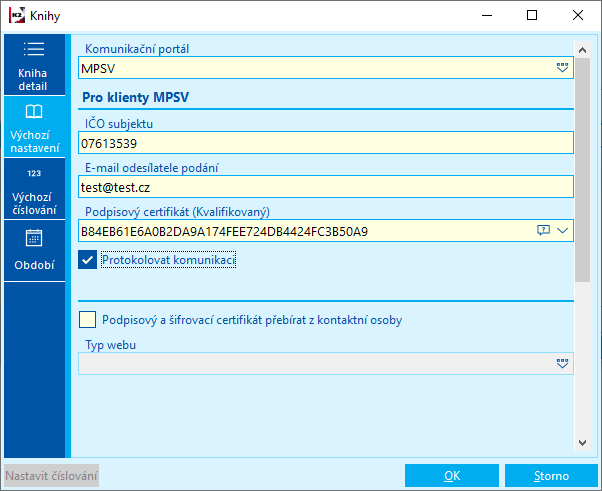The image size is (602, 491).
Task: Minimize the Knihy window
Action: pyautogui.click(x=487, y=15)
